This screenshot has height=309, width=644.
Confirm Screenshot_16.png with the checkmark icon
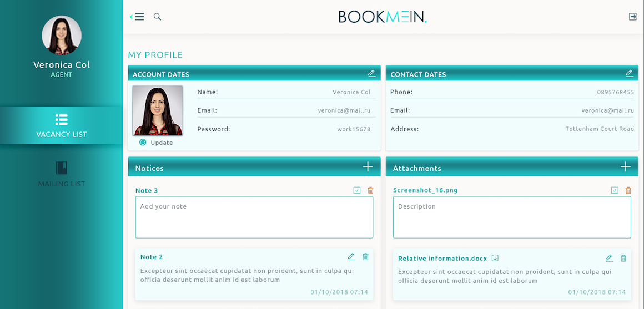[615, 190]
